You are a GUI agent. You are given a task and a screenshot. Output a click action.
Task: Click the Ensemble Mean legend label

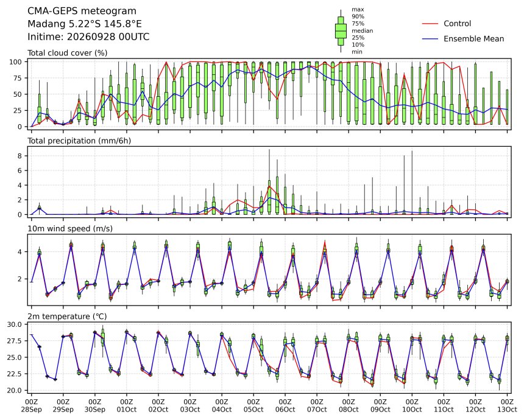tap(474, 39)
